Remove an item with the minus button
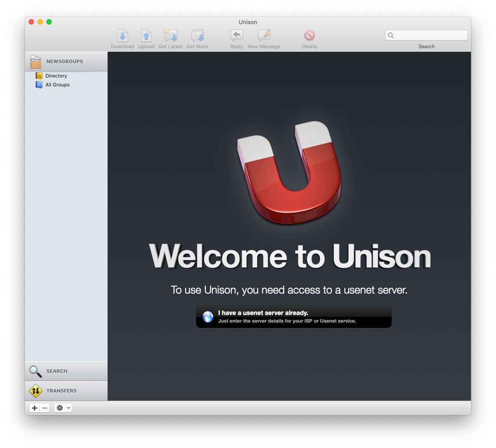 (44, 407)
